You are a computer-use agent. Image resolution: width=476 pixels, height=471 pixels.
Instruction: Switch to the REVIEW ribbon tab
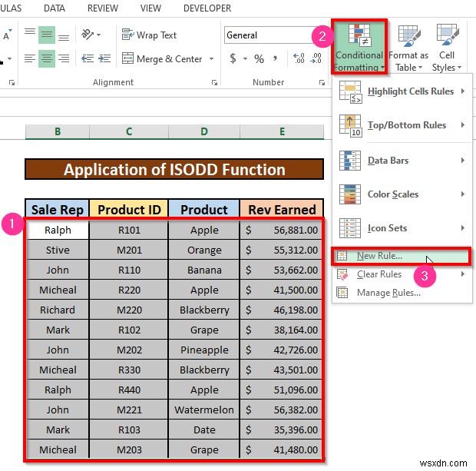tap(103, 8)
